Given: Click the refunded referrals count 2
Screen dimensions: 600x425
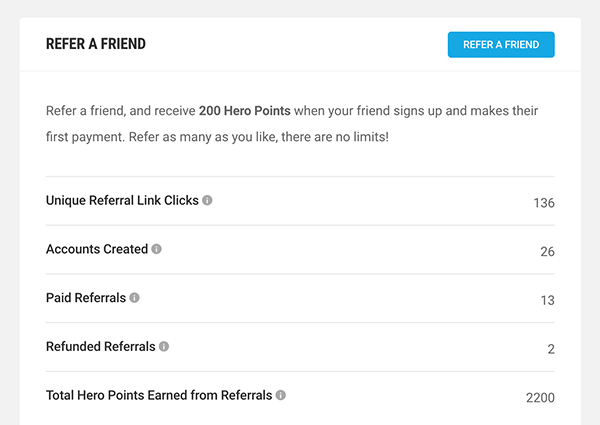Looking at the screenshot, I should [x=551, y=349].
